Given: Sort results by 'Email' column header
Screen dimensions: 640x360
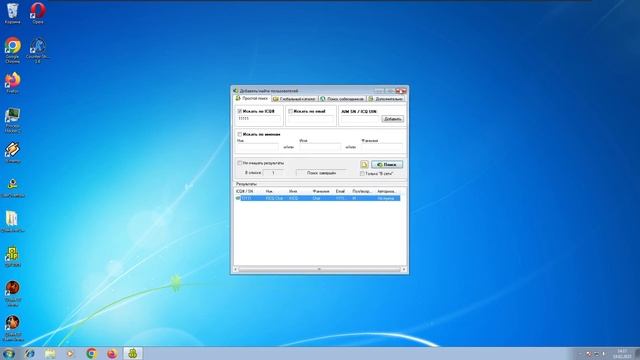Looking at the screenshot, I should click(x=342, y=191).
